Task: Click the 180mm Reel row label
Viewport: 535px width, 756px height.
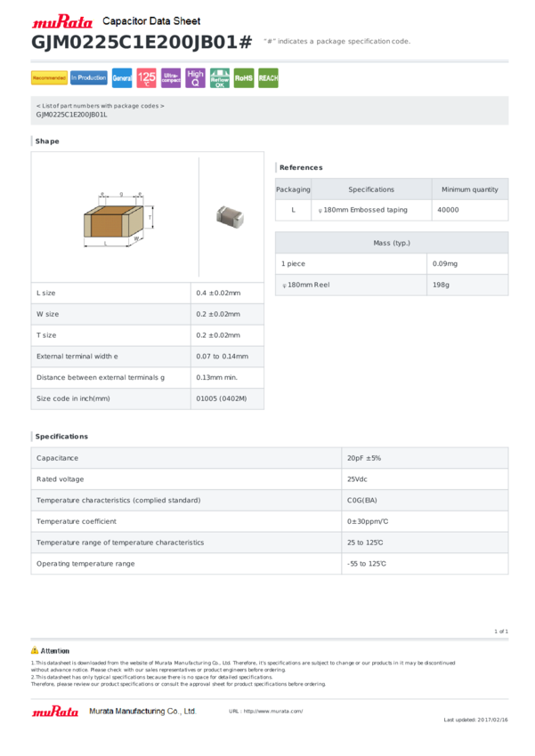Action: (306, 285)
